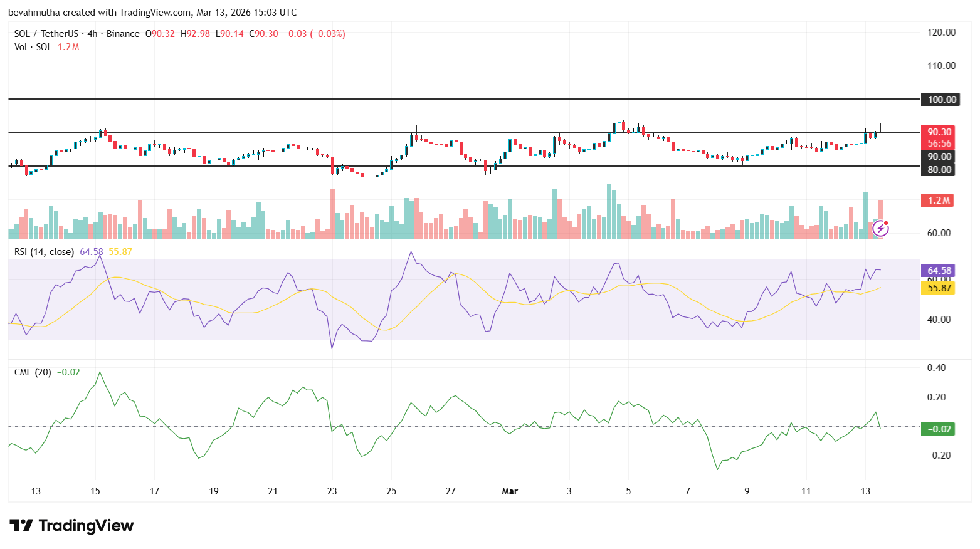
Task: Click the TradingView logo in the bottom corner
Action: [71, 526]
